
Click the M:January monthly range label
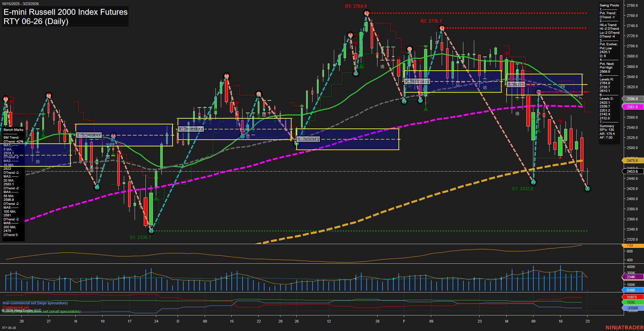click(308, 139)
